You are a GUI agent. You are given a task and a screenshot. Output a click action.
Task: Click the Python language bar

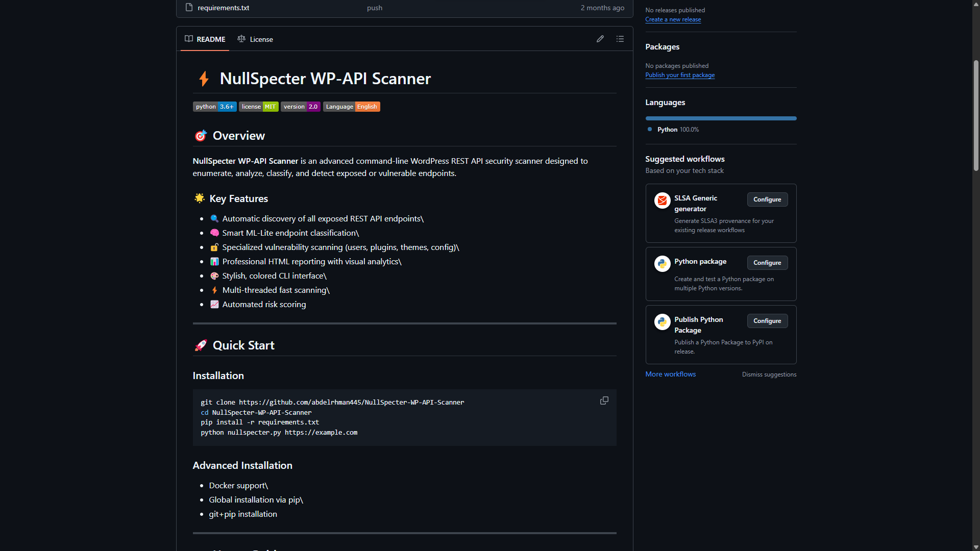tap(720, 118)
